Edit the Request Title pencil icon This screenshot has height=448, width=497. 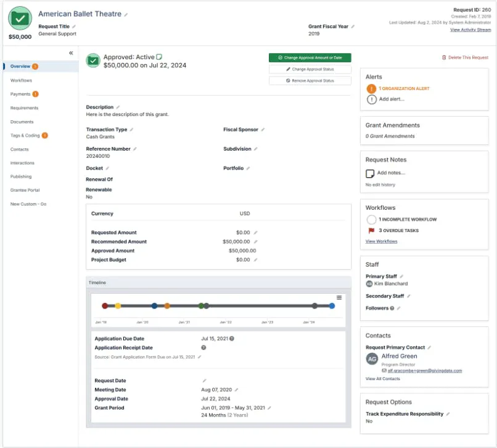click(x=74, y=27)
